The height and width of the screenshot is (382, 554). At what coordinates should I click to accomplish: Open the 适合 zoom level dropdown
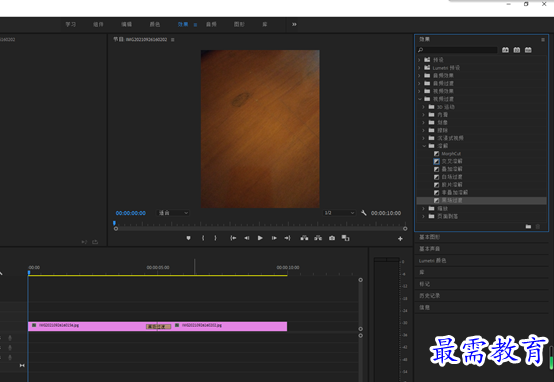[x=173, y=213]
